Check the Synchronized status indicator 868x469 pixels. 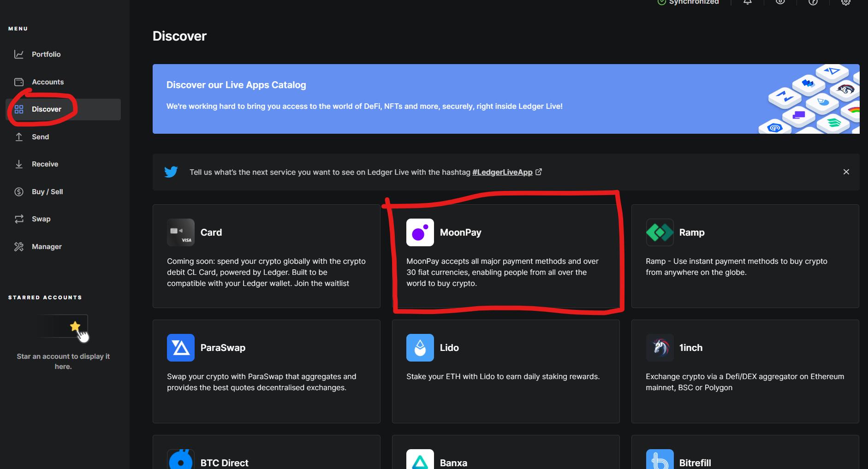(x=688, y=2)
